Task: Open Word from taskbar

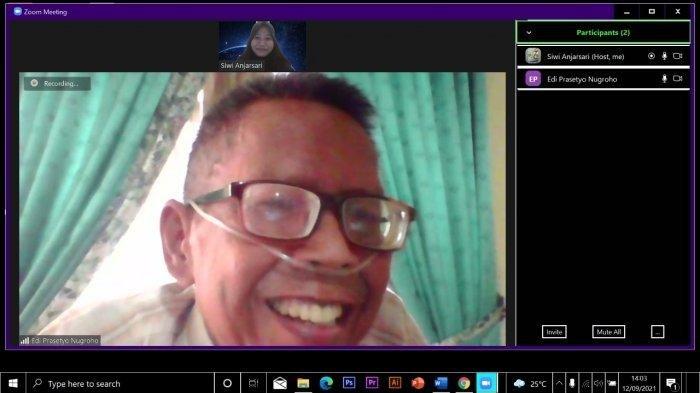Action: point(441,383)
